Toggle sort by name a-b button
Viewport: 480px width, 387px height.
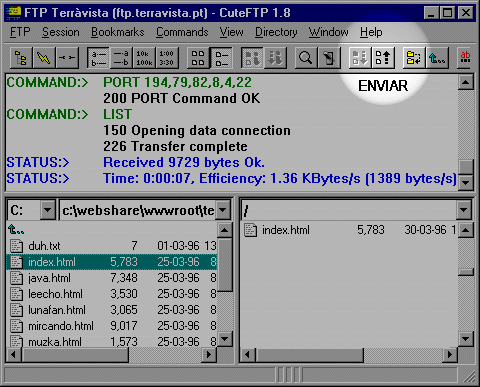coord(99,58)
